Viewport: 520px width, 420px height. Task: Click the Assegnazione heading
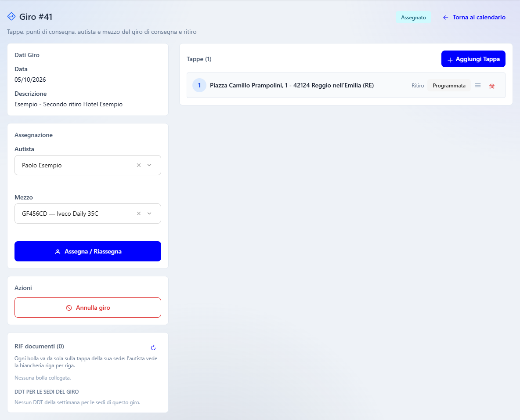point(33,135)
